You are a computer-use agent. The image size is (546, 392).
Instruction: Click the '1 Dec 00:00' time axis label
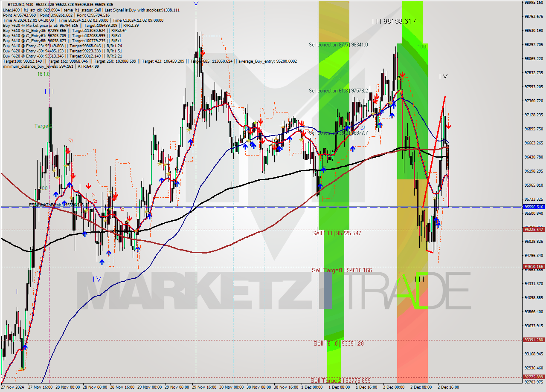click(x=312, y=387)
